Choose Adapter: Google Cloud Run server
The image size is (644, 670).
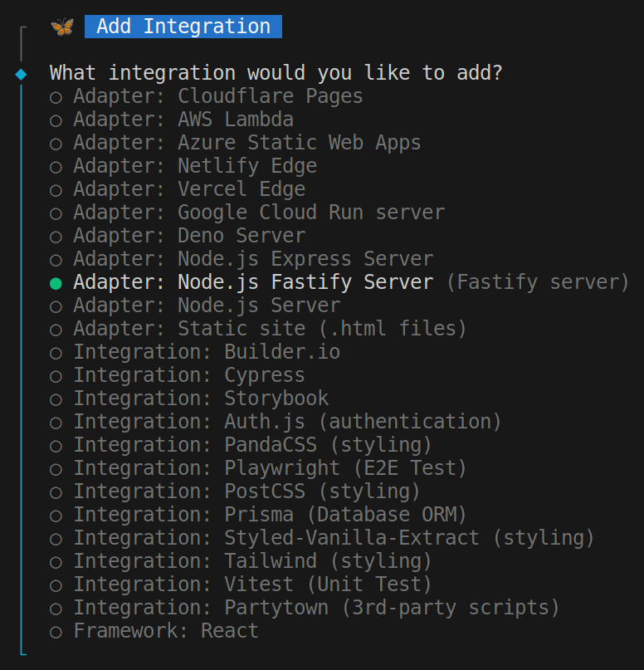click(x=246, y=213)
